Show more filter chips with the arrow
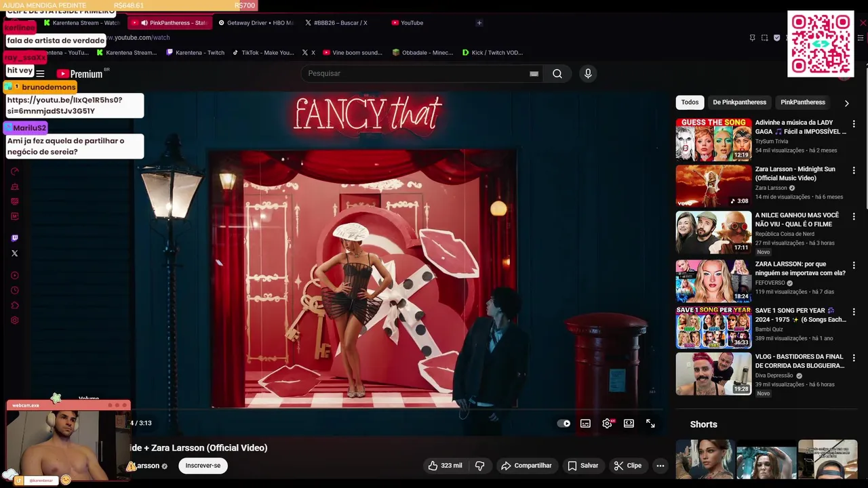868x488 pixels. coord(846,103)
